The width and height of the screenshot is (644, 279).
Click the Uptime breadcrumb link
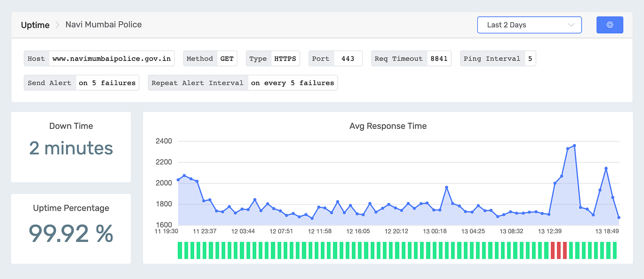35,25
